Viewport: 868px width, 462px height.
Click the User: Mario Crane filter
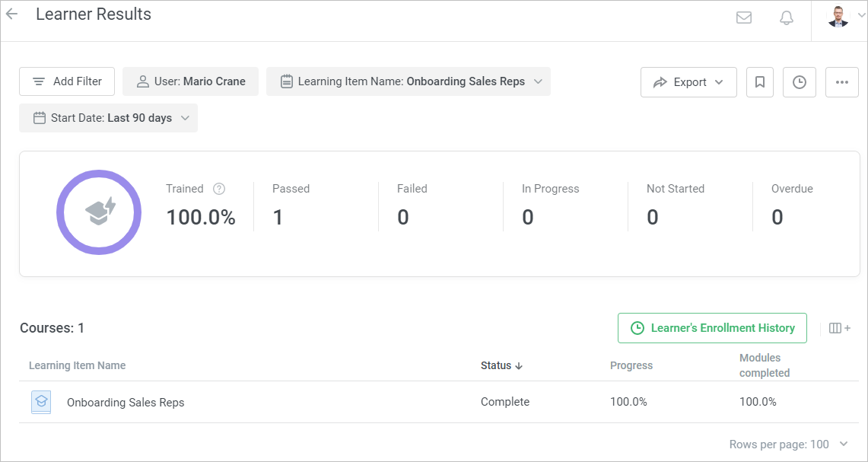190,81
